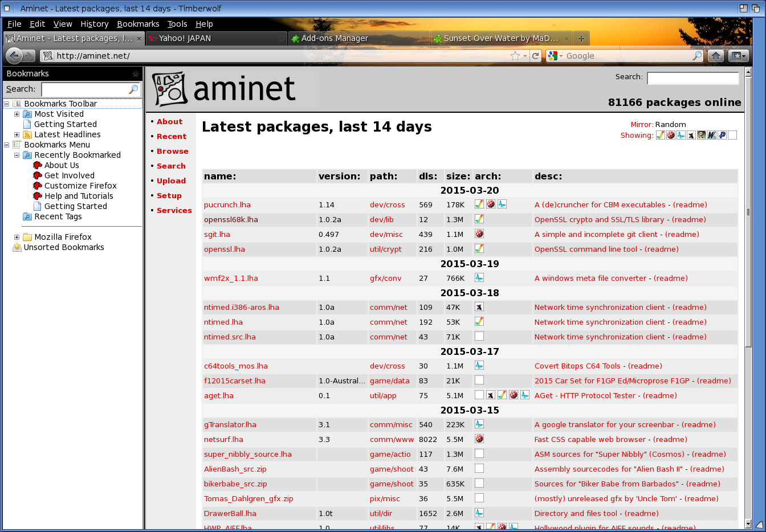Toggle the rainbow m68k filter in Showing row

click(x=661, y=135)
